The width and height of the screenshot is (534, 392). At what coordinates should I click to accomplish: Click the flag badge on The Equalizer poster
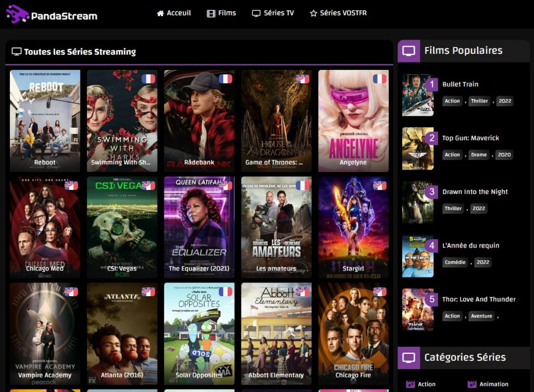coord(225,186)
